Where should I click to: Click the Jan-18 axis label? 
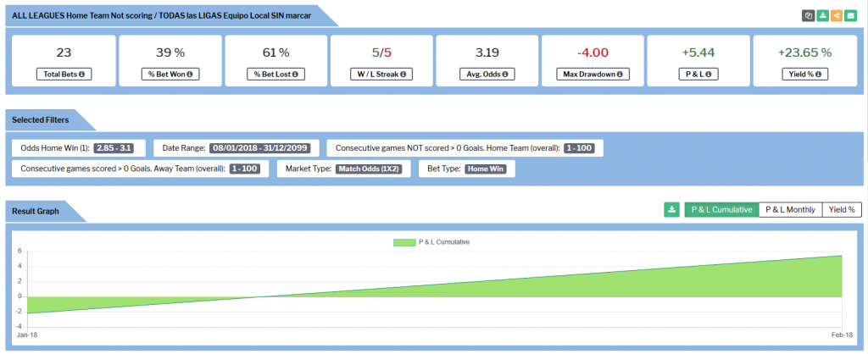point(27,335)
